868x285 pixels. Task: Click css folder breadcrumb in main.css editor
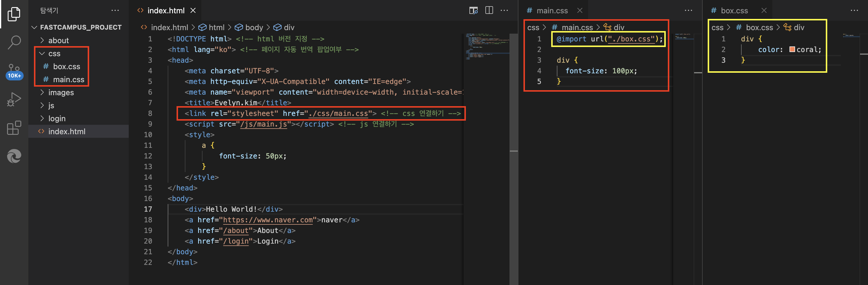(x=533, y=27)
